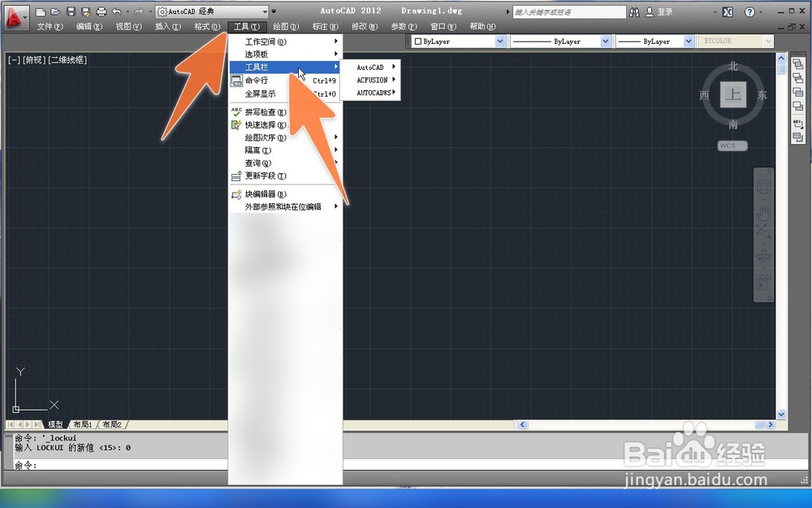812x508 pixels.
Task: Click the third draw order icon in right toolbar
Action: [798, 93]
